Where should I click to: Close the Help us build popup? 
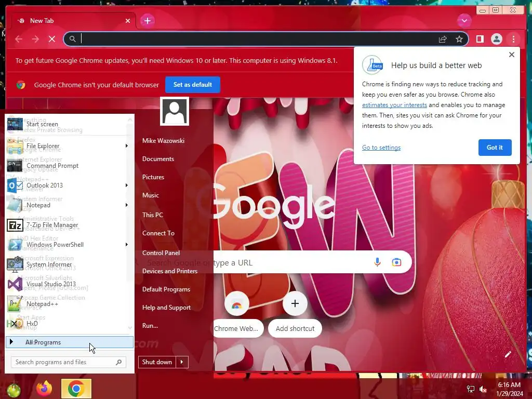coord(512,55)
